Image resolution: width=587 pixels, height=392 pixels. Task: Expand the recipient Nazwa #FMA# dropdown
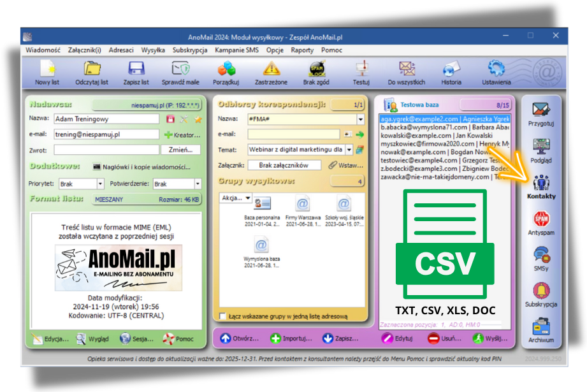(x=361, y=119)
